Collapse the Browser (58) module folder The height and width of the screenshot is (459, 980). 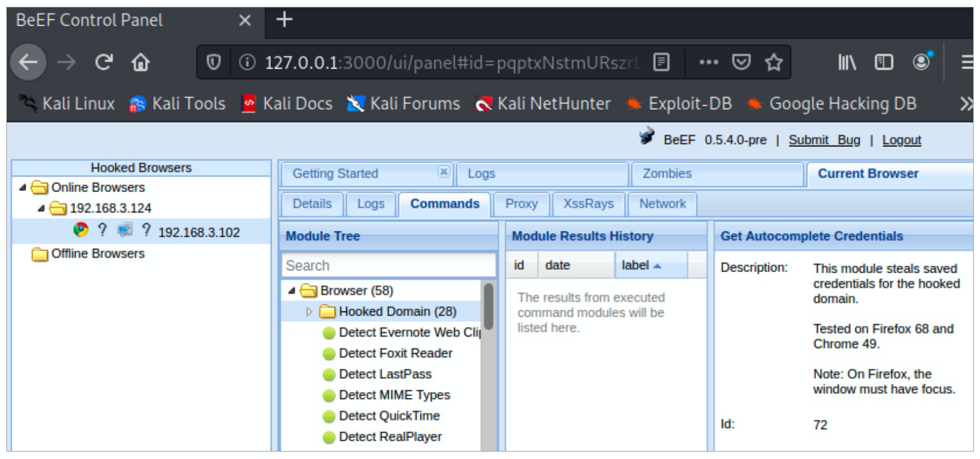click(291, 290)
